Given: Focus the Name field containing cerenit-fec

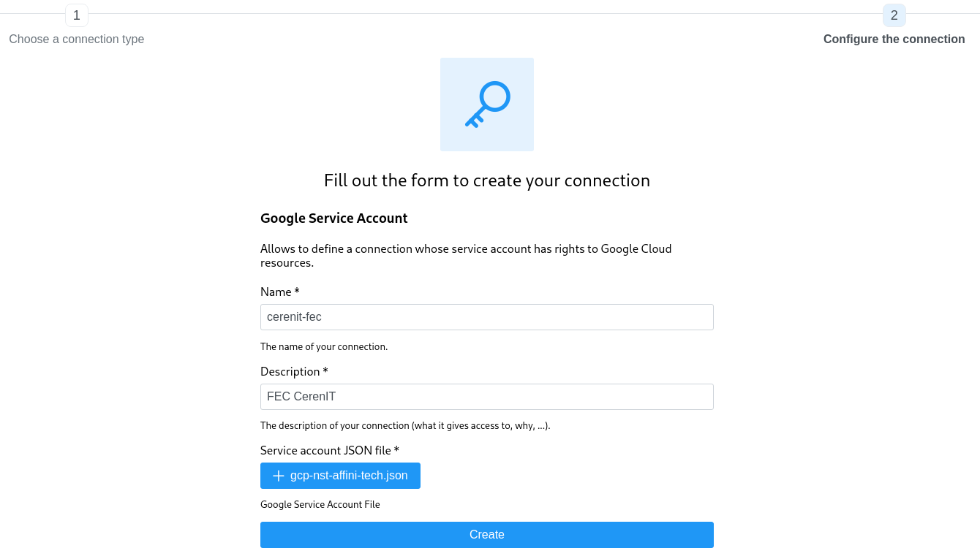Looking at the screenshot, I should click(487, 317).
